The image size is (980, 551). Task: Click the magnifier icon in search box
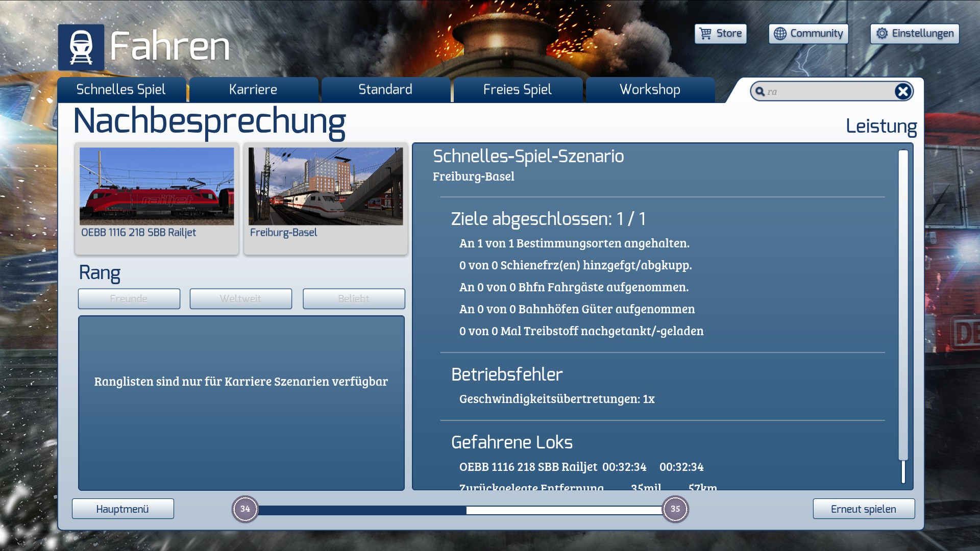pos(760,92)
